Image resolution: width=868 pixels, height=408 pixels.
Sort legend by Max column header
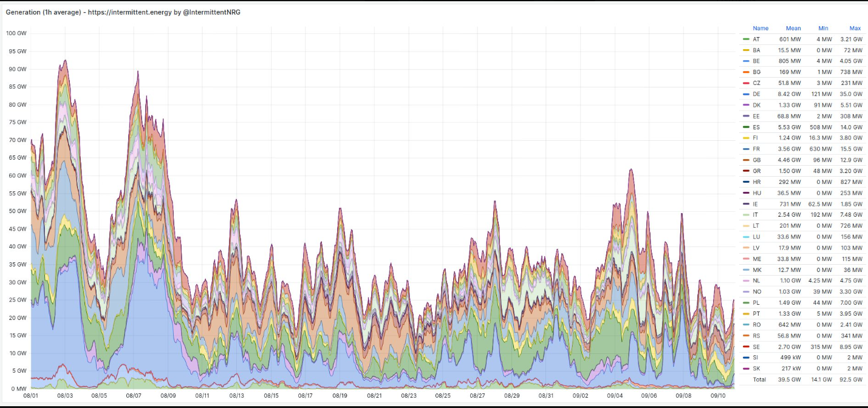[x=855, y=28]
